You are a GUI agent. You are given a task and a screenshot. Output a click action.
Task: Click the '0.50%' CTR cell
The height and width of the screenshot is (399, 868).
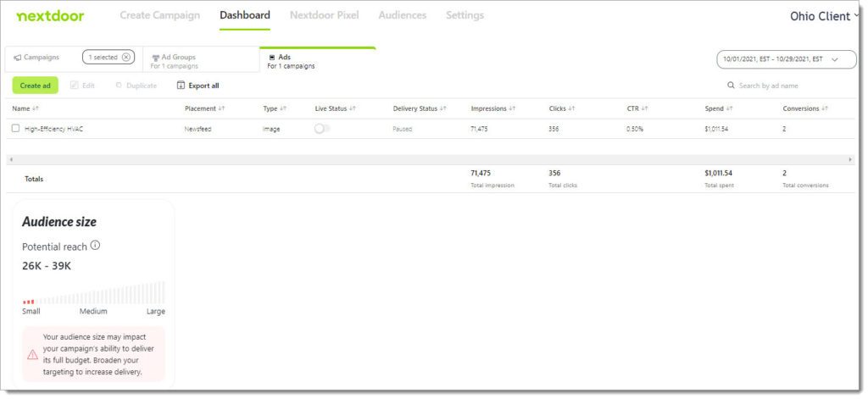coord(635,129)
